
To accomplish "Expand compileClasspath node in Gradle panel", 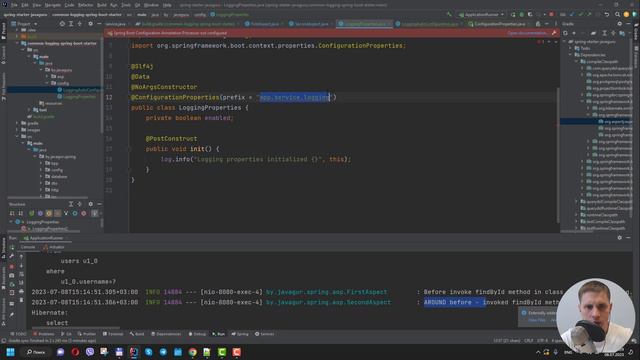I will [577, 62].
